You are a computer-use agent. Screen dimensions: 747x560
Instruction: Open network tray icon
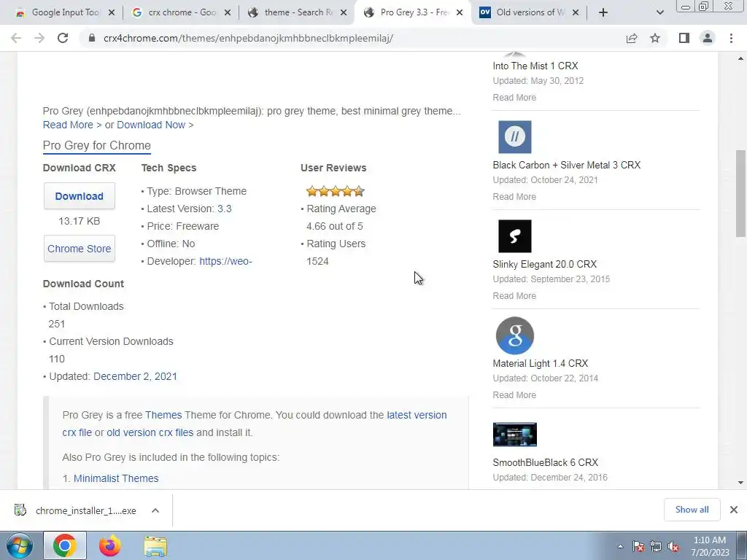[656, 546]
